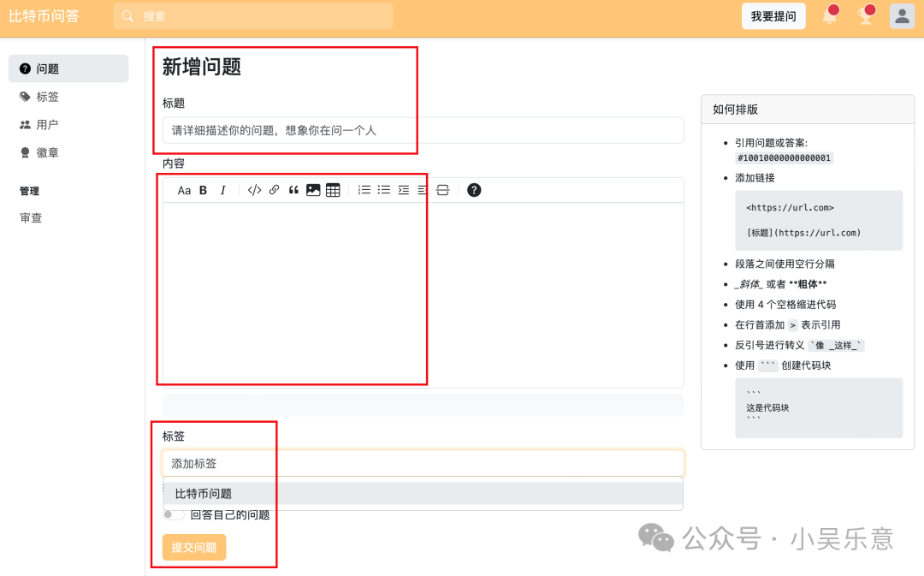The width and height of the screenshot is (924, 576).
Task: Click the outdent icon in editor toolbar
Action: click(x=422, y=190)
